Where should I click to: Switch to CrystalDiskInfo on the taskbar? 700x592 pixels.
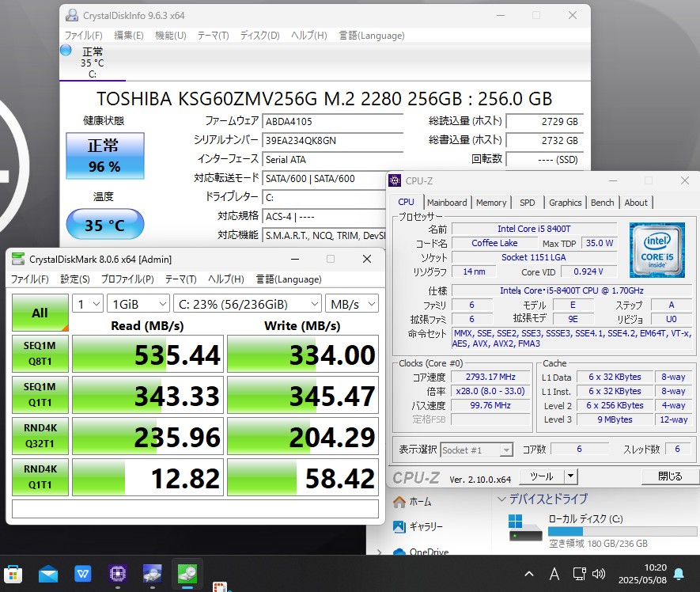point(152,574)
